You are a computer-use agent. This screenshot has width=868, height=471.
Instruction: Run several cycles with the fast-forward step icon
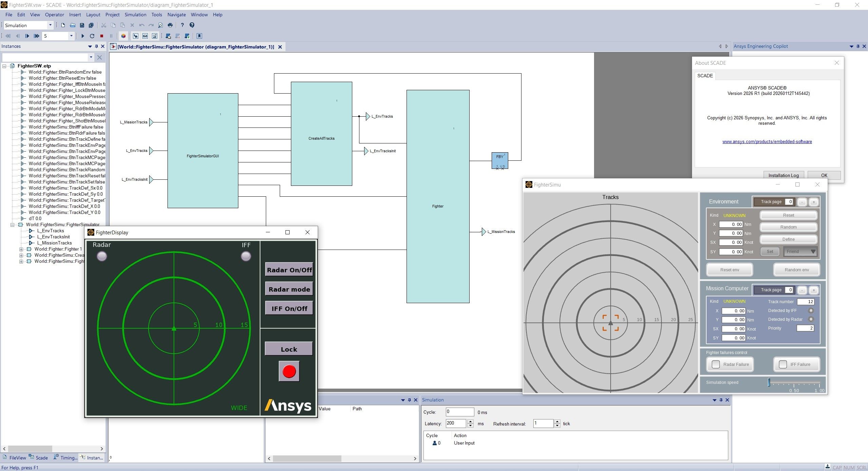click(36, 36)
